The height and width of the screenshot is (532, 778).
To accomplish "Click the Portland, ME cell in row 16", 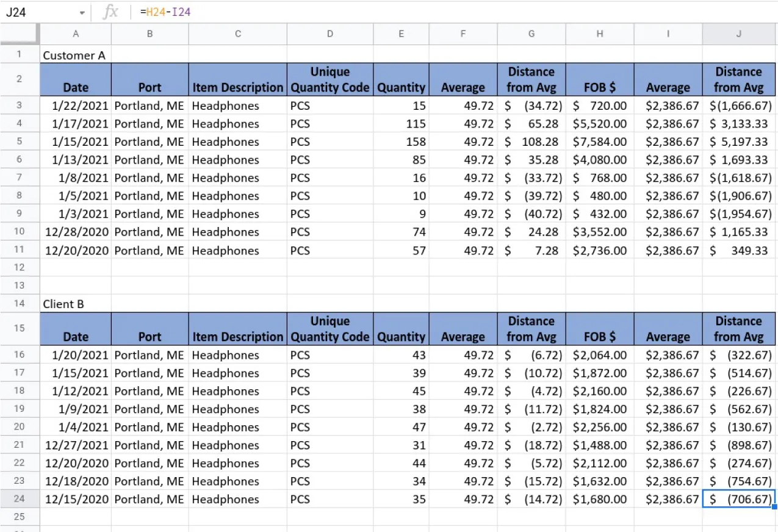I will 149,355.
